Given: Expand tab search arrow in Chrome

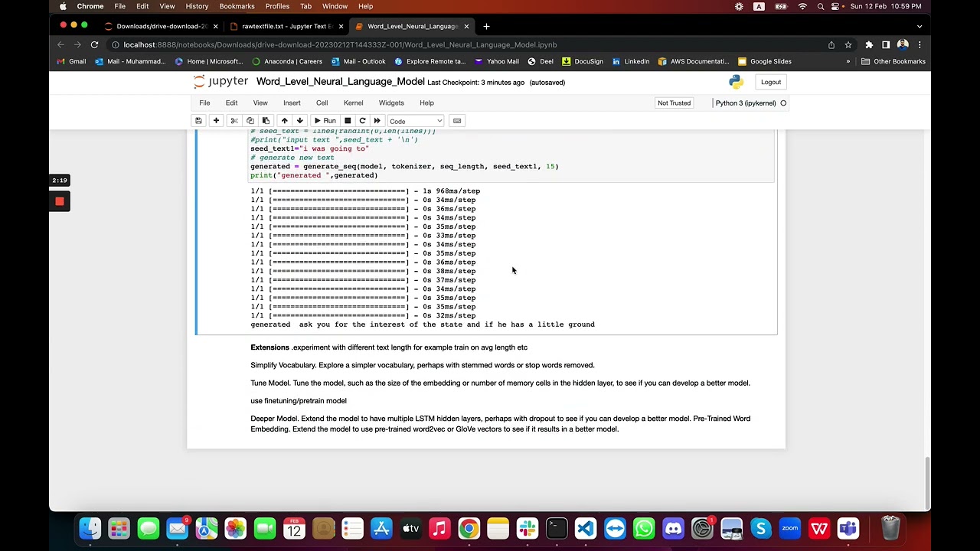Looking at the screenshot, I should click(x=920, y=26).
